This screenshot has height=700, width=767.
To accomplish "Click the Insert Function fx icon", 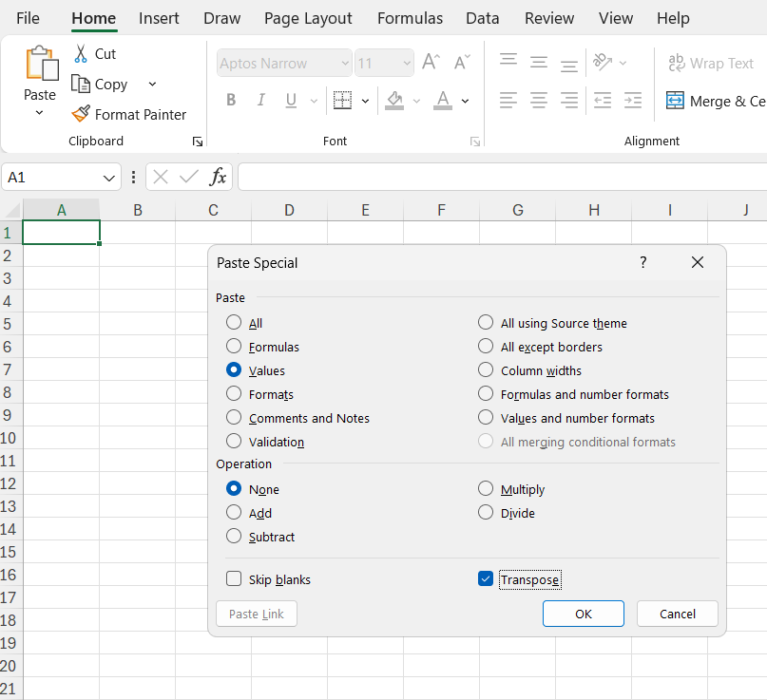I will [x=218, y=177].
